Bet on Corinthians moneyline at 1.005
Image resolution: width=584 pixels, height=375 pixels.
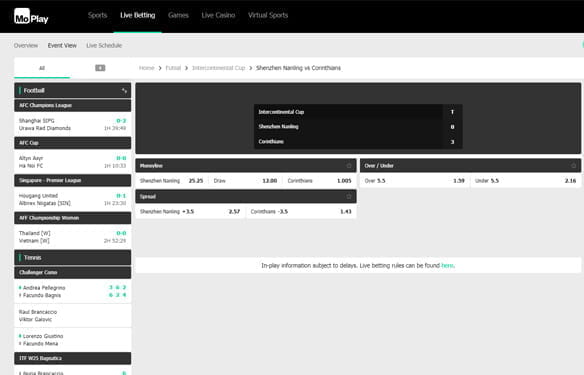(x=319, y=181)
